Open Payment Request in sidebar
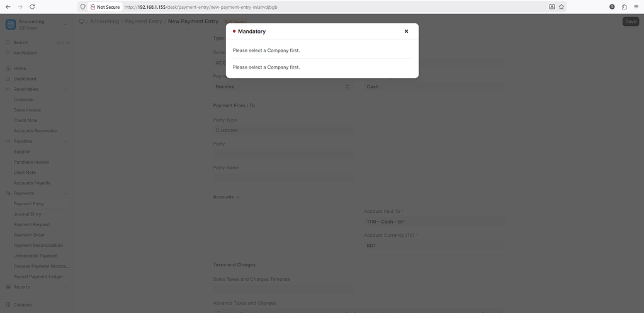Image resolution: width=644 pixels, height=313 pixels. tap(31, 224)
